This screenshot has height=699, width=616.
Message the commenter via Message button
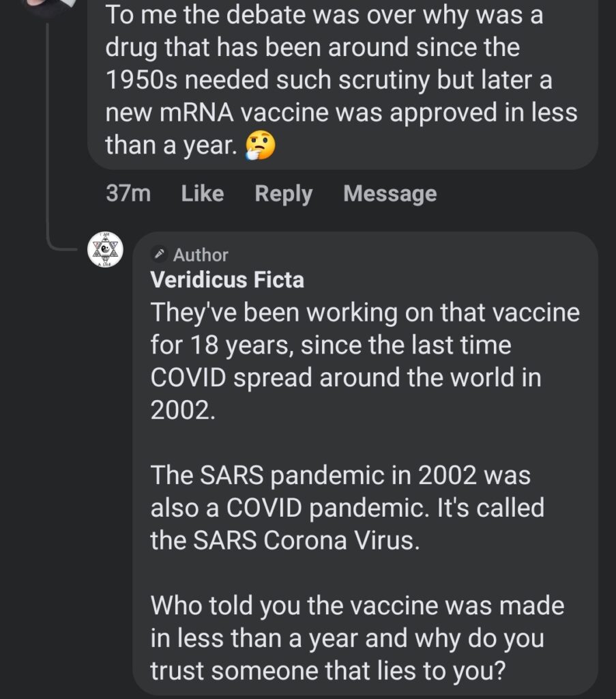tap(390, 193)
